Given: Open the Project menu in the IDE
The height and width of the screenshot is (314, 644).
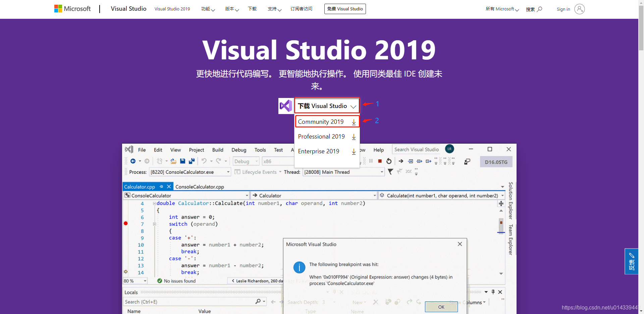Looking at the screenshot, I should [x=196, y=150].
